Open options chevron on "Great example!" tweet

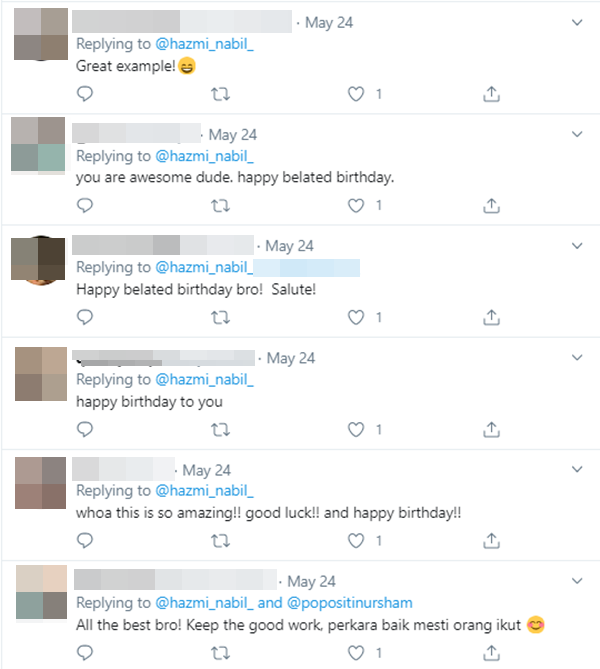click(577, 22)
